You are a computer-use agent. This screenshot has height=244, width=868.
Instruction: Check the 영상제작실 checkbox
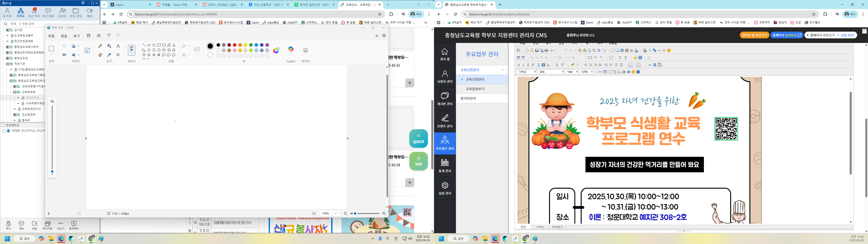tap(3, 125)
